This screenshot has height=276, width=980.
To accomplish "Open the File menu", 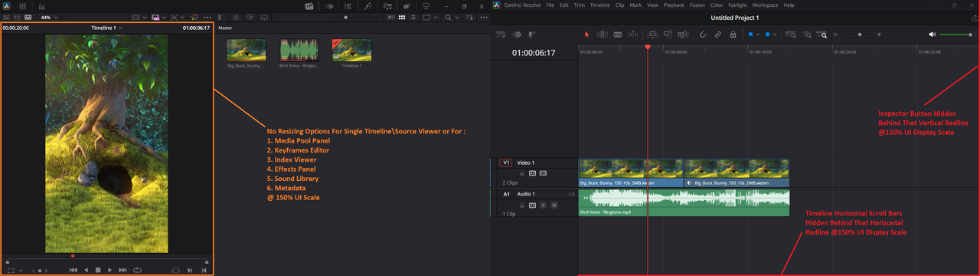I will pos(550,5).
